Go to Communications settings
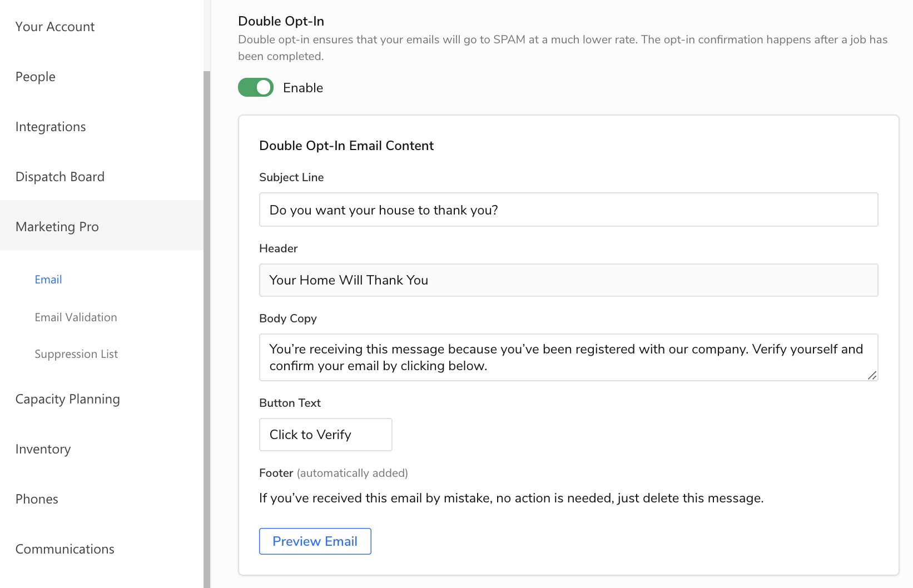This screenshot has height=588, width=913. tap(65, 549)
